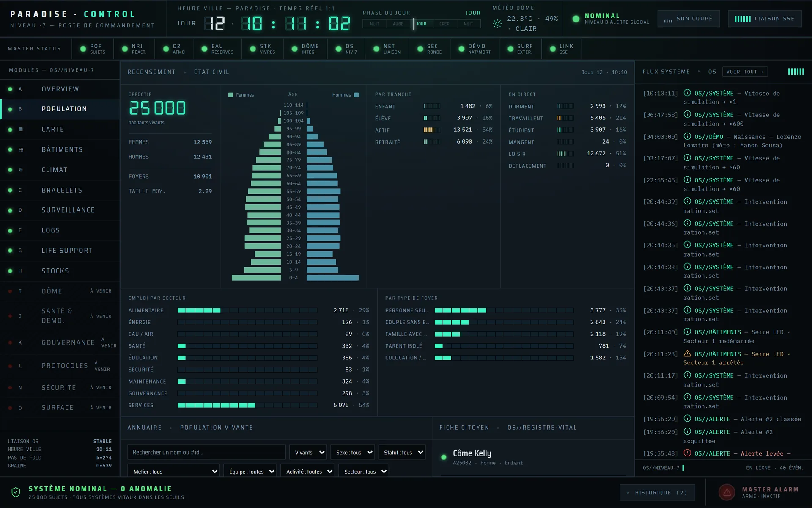Switch to the Overview module

tap(60, 89)
